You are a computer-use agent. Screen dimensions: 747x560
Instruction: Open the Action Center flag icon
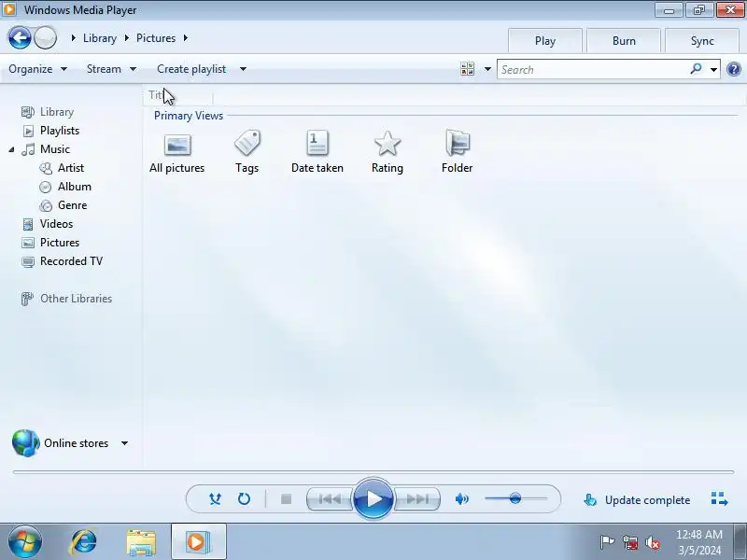pyautogui.click(x=607, y=542)
